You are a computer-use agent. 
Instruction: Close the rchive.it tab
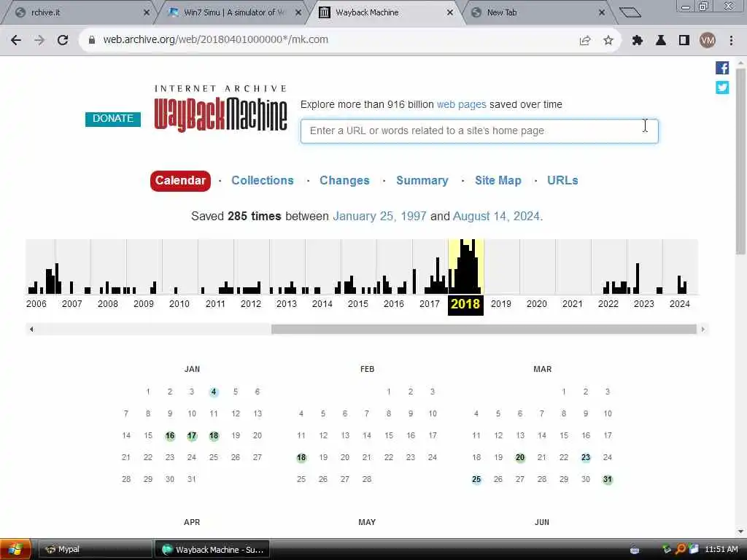click(x=147, y=12)
